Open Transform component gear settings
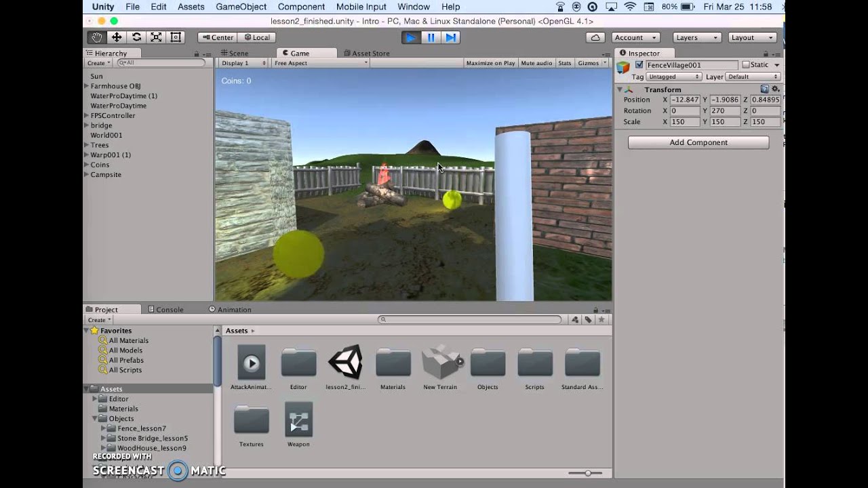The image size is (868, 488). 776,89
